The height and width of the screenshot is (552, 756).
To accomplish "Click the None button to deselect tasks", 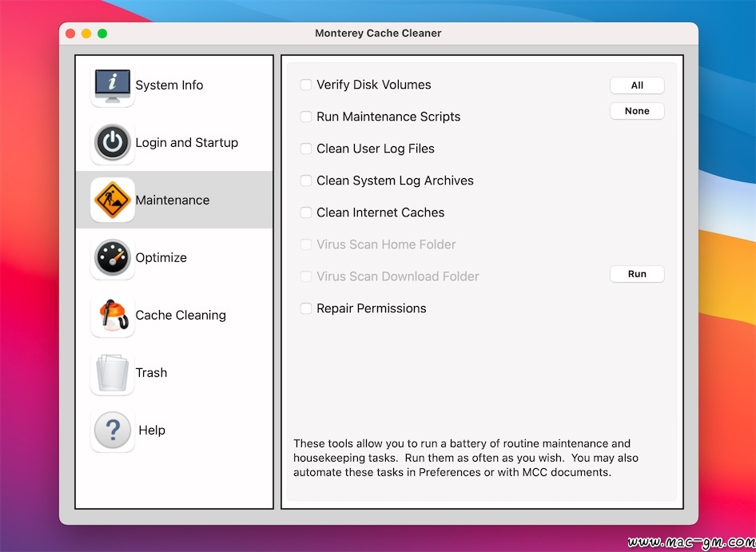I will 637,111.
